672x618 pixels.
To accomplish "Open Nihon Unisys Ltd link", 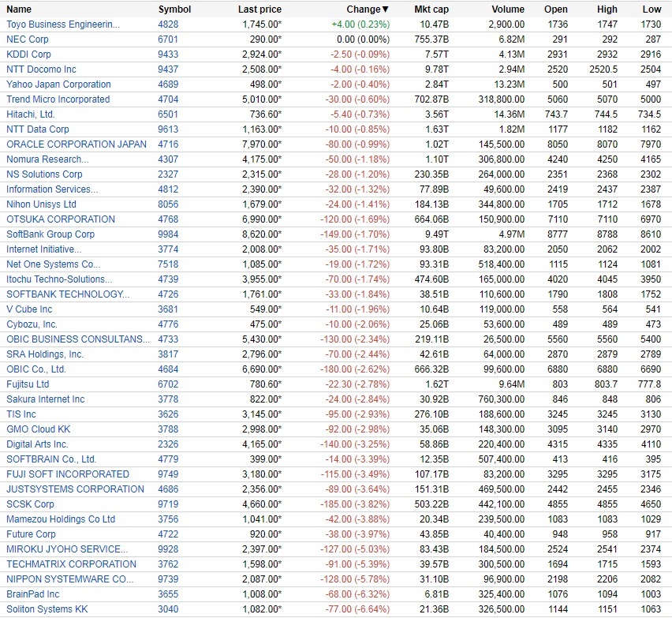I will [41, 204].
